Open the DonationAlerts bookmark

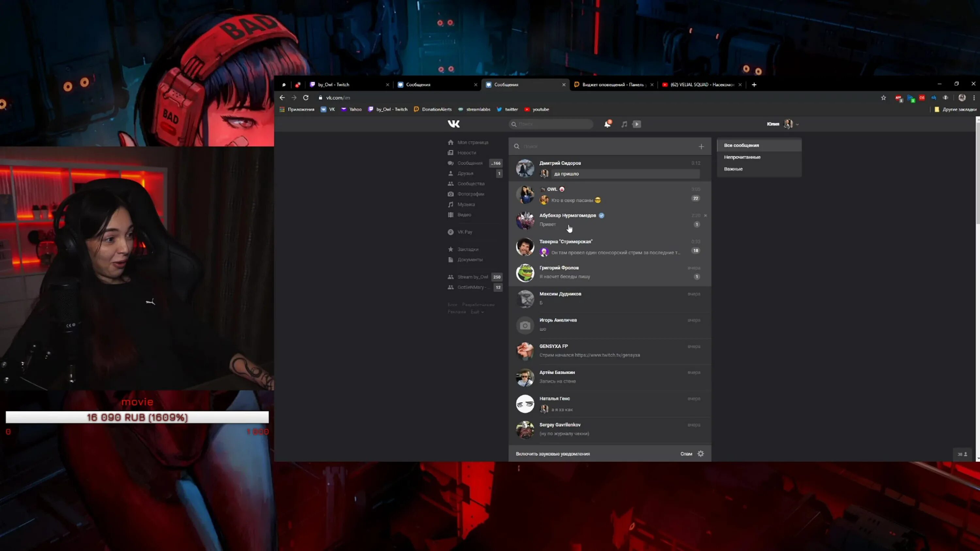433,110
